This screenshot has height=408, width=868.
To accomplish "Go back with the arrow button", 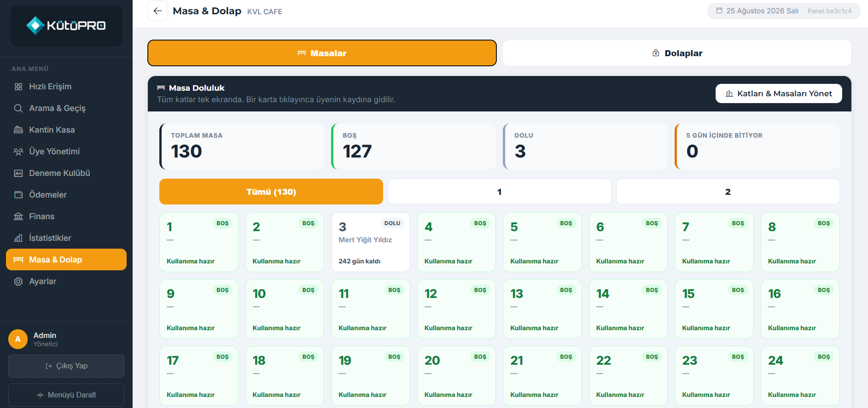I will click(157, 11).
